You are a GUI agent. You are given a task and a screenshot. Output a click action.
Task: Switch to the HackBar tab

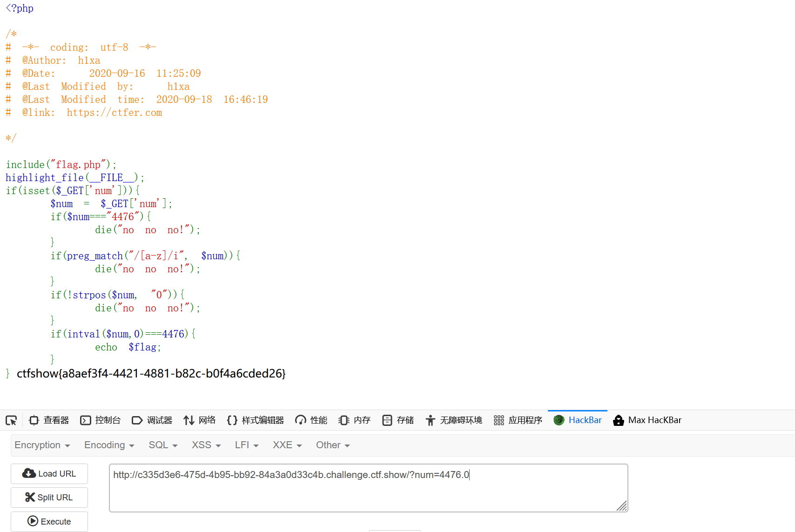[x=577, y=420]
